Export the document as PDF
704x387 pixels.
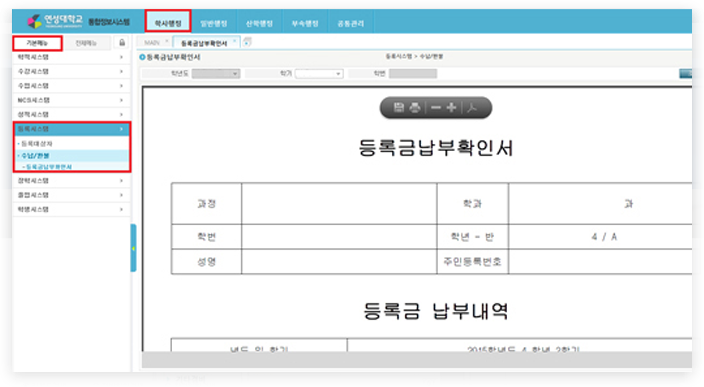(472, 108)
